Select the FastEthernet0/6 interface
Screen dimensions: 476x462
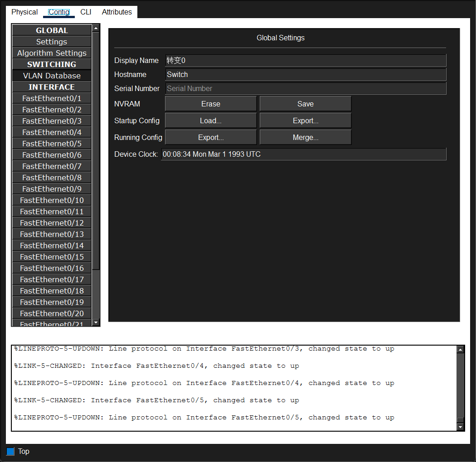(52, 155)
